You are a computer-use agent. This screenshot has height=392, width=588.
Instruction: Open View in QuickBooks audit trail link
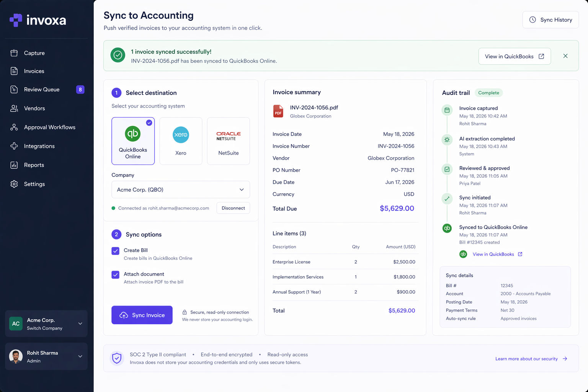click(497, 254)
